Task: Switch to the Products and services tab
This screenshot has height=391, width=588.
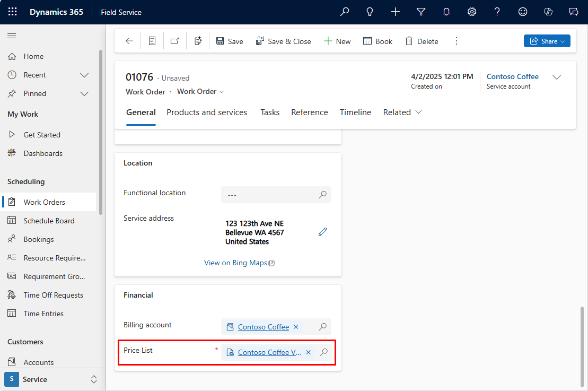Action: point(207,112)
